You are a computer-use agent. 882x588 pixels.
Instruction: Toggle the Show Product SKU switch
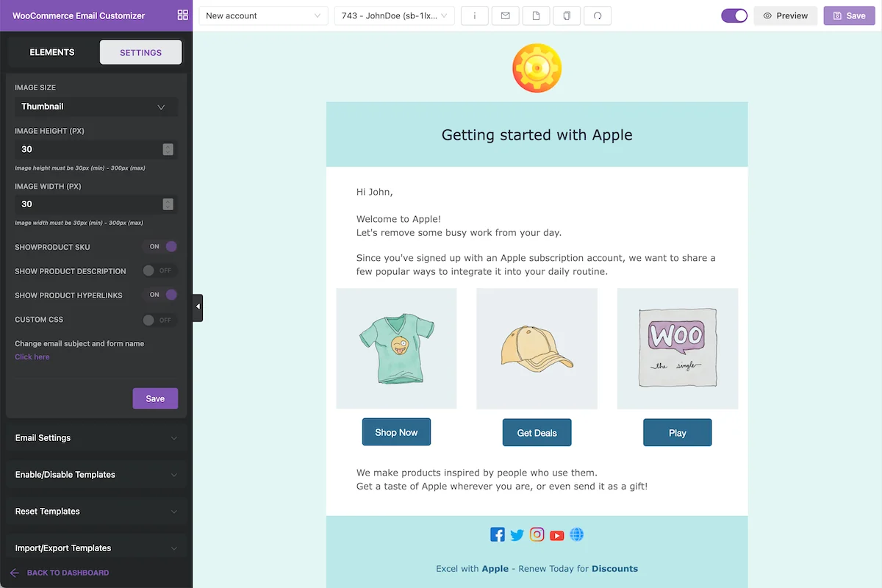tap(160, 247)
